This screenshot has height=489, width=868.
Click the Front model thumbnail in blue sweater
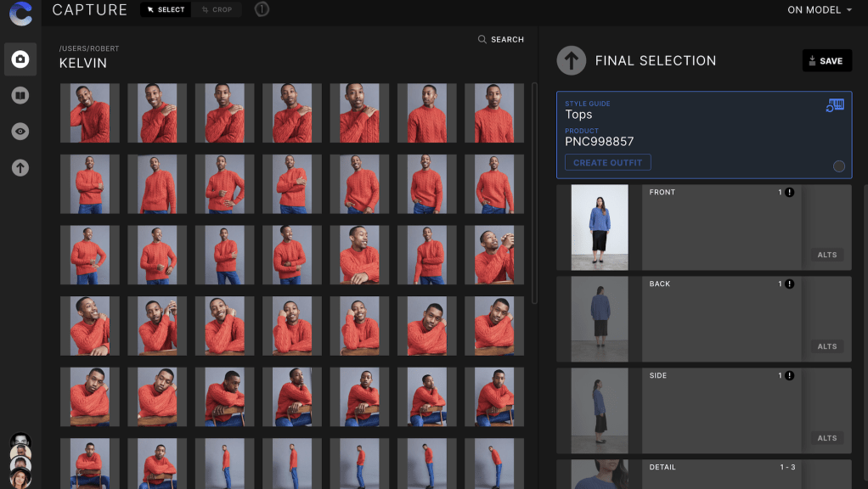(600, 228)
